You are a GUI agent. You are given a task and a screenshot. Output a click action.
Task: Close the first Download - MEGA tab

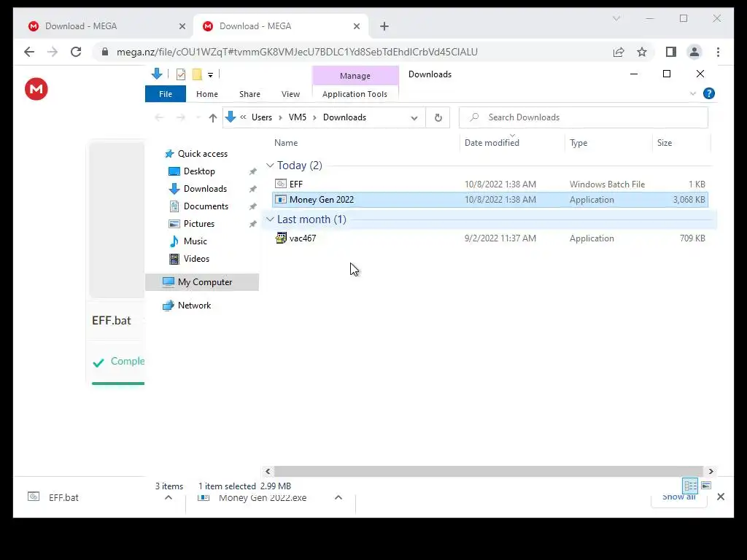182,27
